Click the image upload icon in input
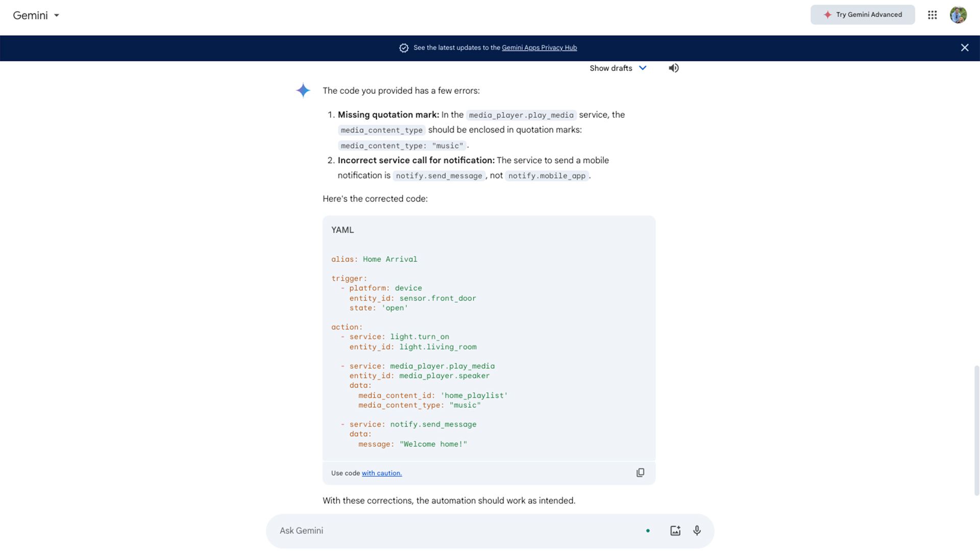The width and height of the screenshot is (980, 551). pos(675,531)
